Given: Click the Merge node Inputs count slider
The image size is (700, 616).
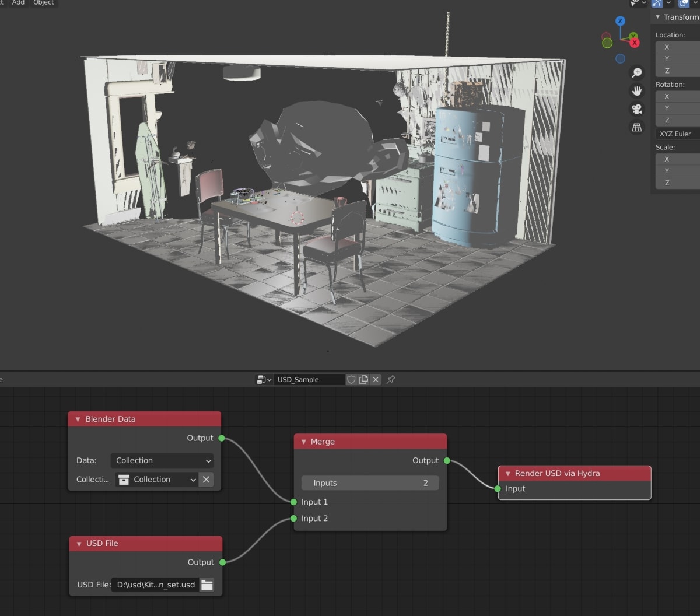Looking at the screenshot, I should [370, 483].
